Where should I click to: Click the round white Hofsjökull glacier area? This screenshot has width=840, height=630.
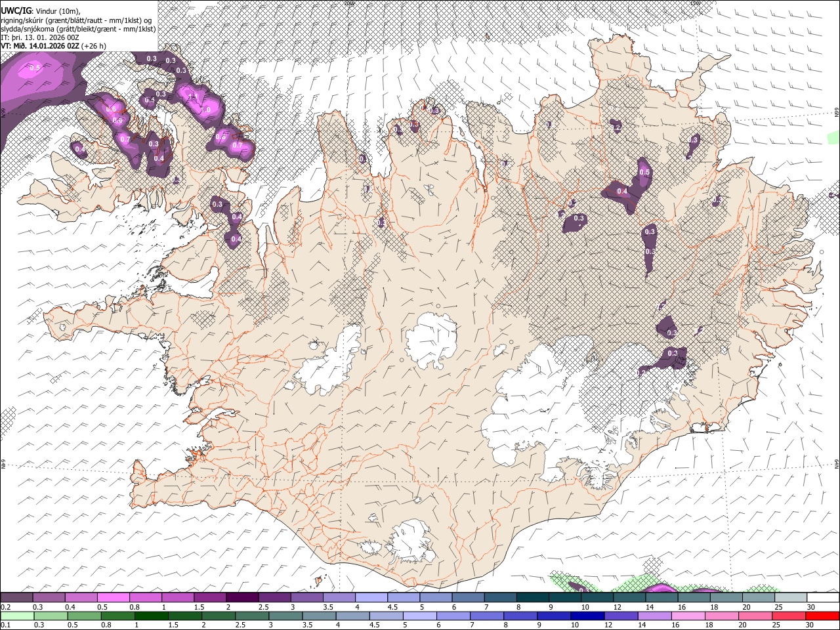(x=431, y=340)
